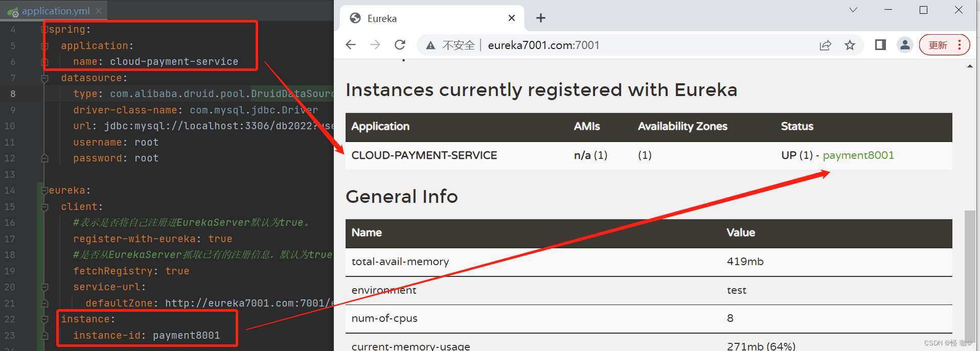Open a new browser tab

pyautogui.click(x=541, y=18)
